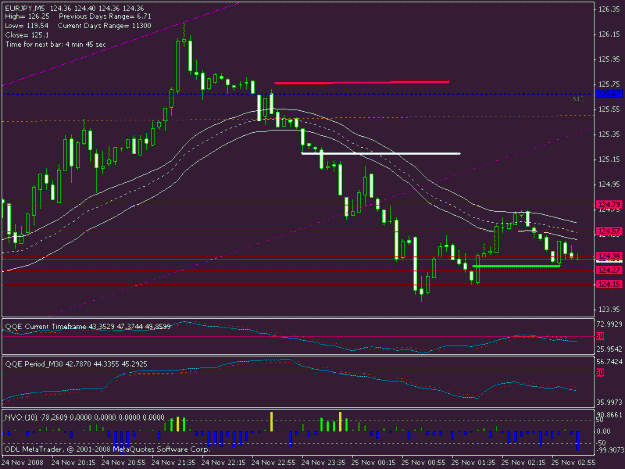Select the "Previous Days Range= 6.71" label
625x469 pixels.
point(105,17)
